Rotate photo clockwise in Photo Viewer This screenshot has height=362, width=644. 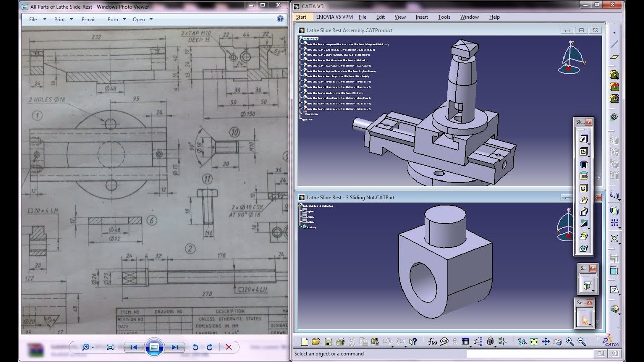pos(209,347)
